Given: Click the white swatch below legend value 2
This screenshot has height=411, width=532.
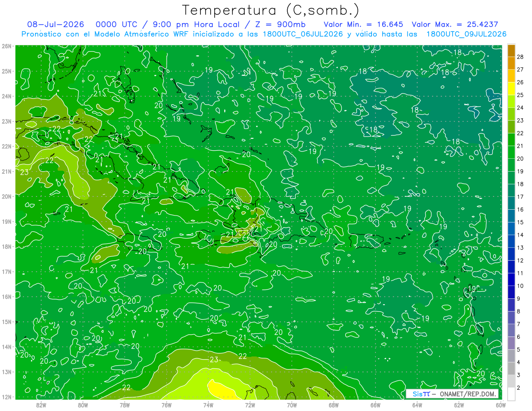Looking at the screenshot, I should pyautogui.click(x=511, y=394).
